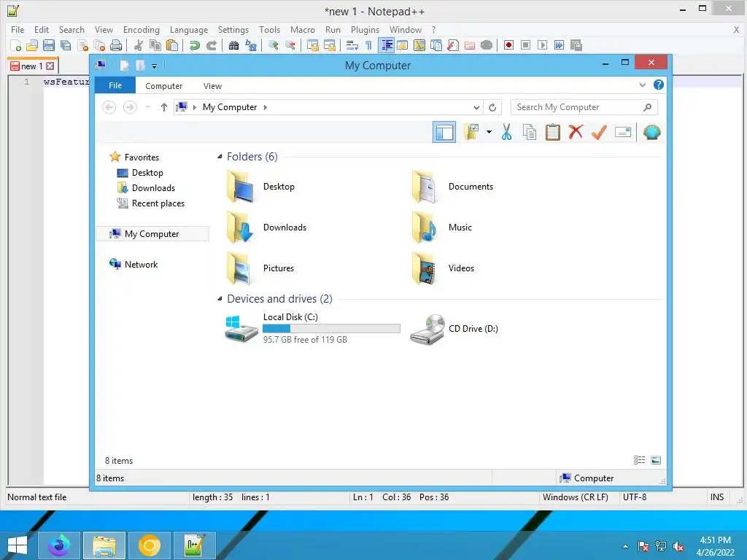
Task: Click inside the Search My Computer field
Action: pos(584,107)
